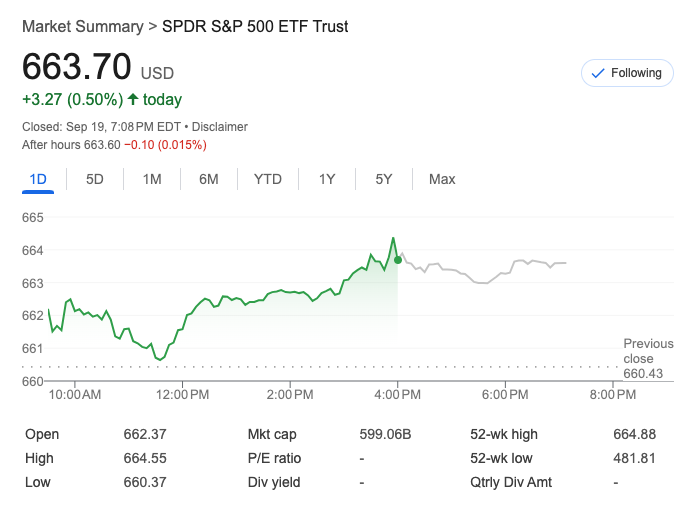Image resolution: width=689 pixels, height=505 pixels.
Task: Show the 6M chart range
Action: pos(209,180)
